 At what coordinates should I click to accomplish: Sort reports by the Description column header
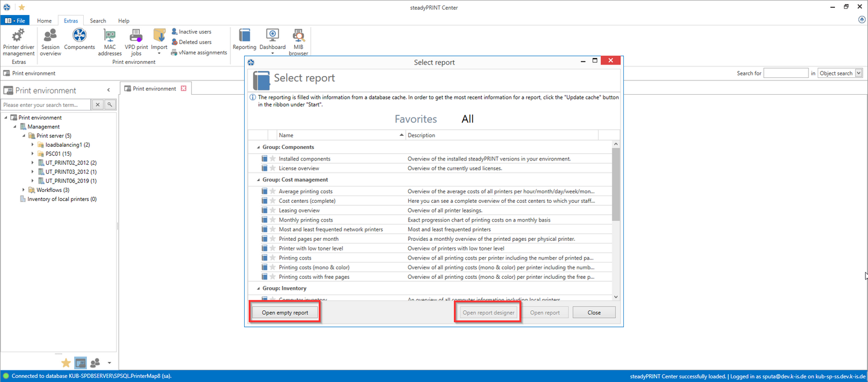(502, 135)
